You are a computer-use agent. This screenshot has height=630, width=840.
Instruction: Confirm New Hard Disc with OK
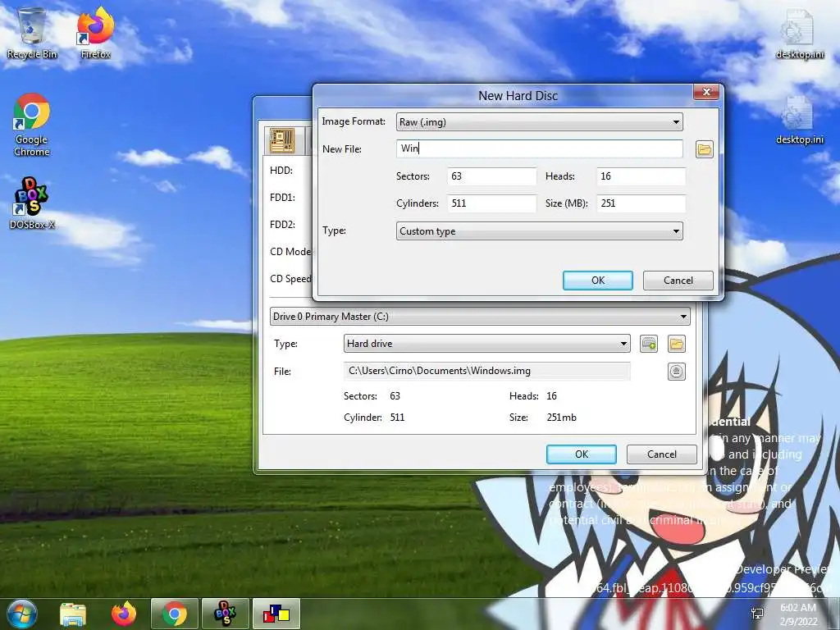point(598,281)
